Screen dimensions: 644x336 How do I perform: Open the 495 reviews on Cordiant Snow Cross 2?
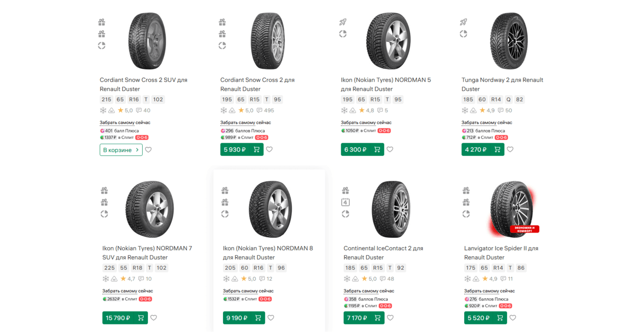265,111
